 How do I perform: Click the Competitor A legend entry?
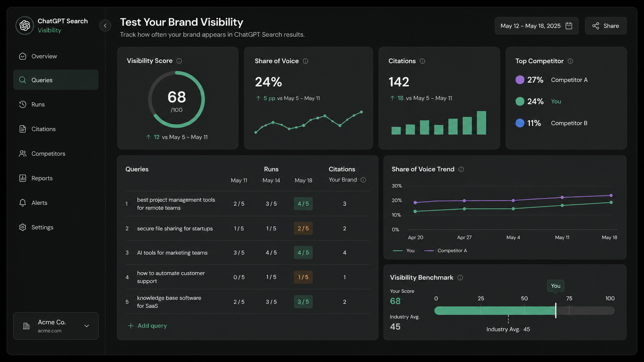coord(446,250)
